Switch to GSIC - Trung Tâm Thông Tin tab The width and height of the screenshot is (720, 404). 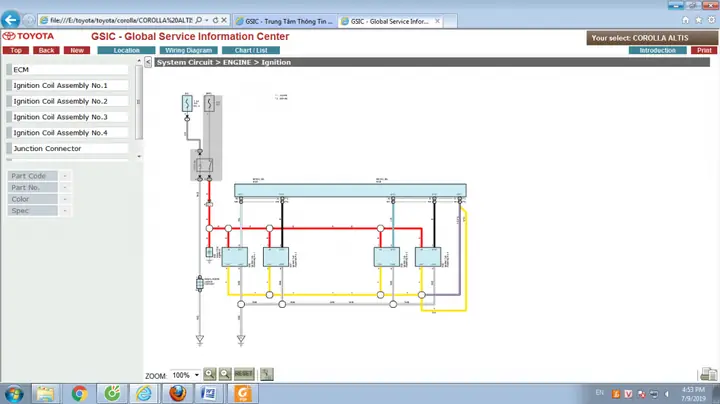point(286,21)
